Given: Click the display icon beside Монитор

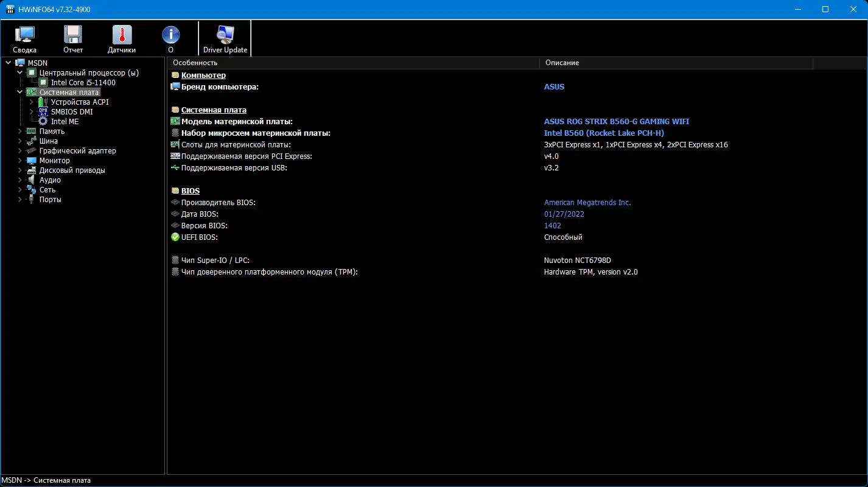Looking at the screenshot, I should 32,160.
